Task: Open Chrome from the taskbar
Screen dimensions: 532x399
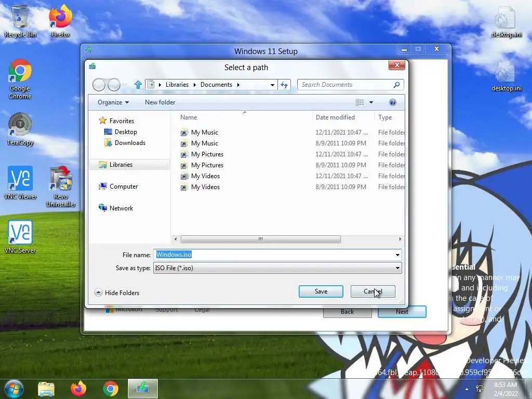Action: (x=111, y=389)
